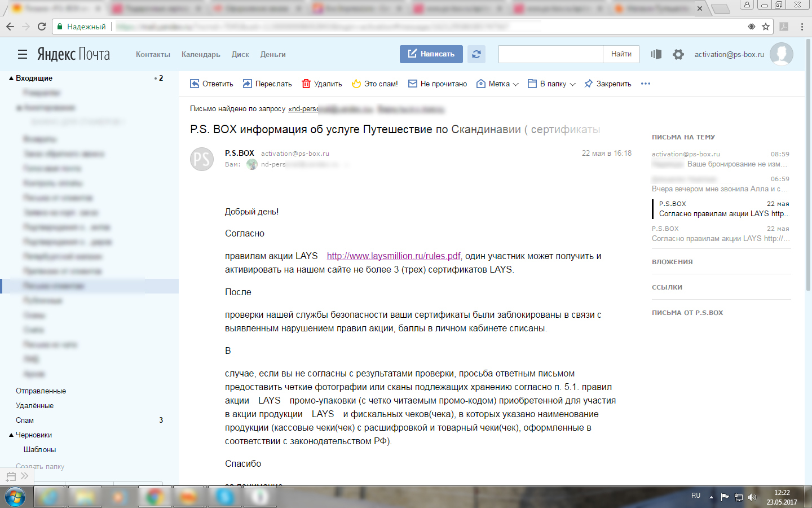The height and width of the screenshot is (508, 812).
Task: Click the taskbar clock showing 12:22
Action: (x=782, y=497)
